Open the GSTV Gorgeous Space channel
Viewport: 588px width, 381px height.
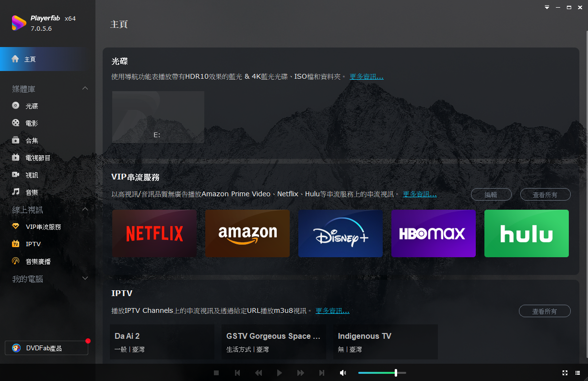point(274,342)
